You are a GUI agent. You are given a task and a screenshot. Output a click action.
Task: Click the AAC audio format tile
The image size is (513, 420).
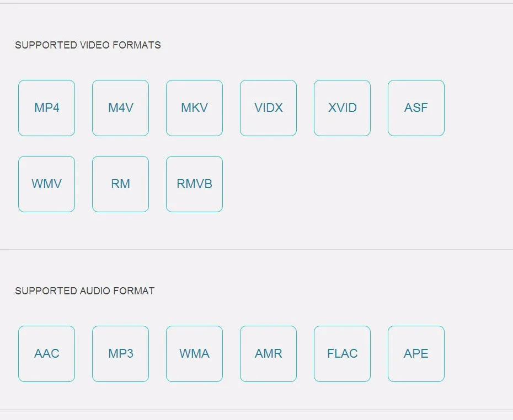(46, 354)
